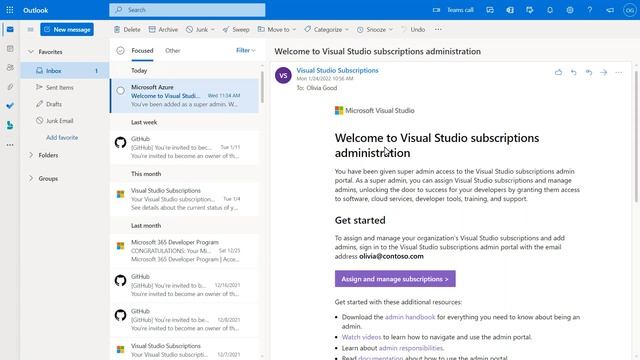
Task: Open Snooze dropdown
Action: point(375,29)
